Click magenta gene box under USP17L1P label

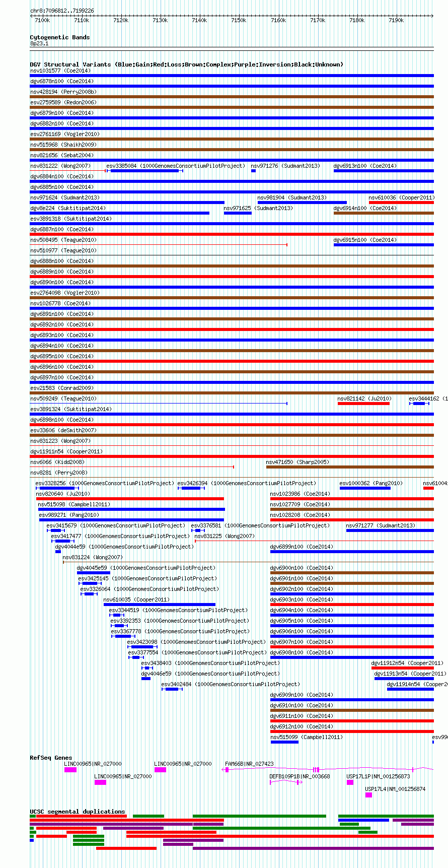click(x=350, y=782)
